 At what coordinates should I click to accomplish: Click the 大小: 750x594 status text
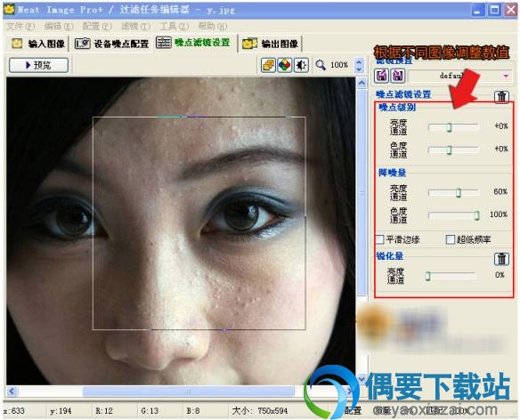point(260,411)
